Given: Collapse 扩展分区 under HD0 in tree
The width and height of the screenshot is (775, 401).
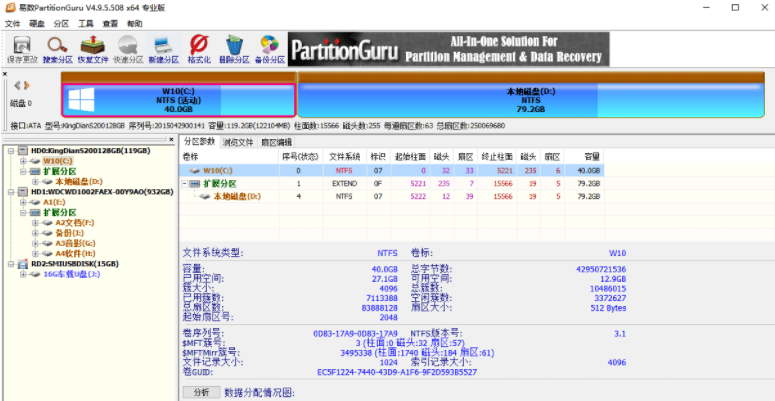Looking at the screenshot, I should pos(23,171).
